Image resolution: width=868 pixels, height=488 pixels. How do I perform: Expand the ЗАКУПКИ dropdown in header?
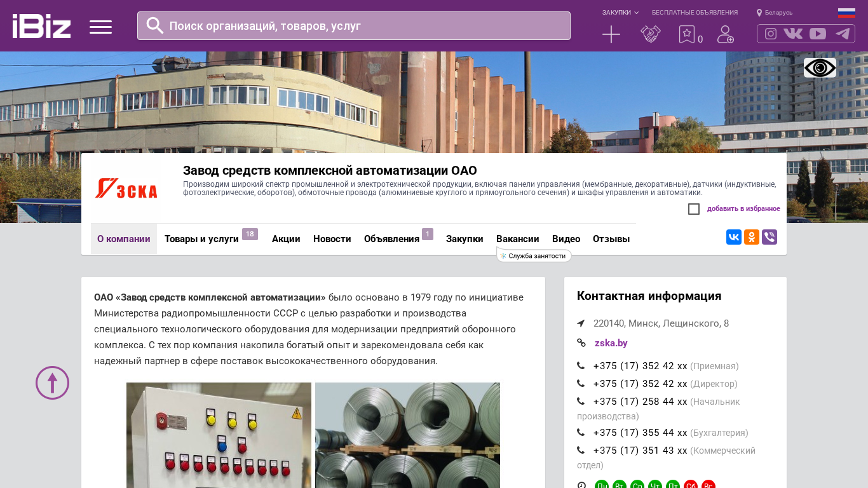[620, 13]
